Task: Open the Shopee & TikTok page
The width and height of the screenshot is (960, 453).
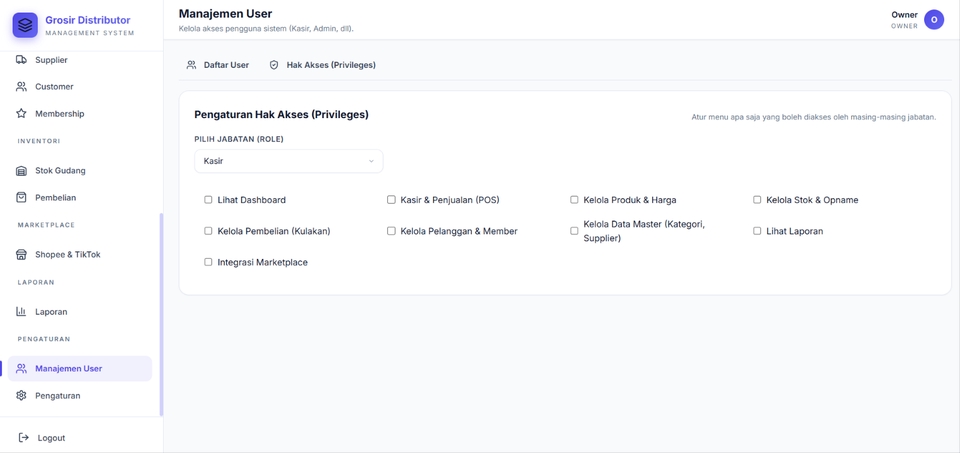Action: click(80, 255)
